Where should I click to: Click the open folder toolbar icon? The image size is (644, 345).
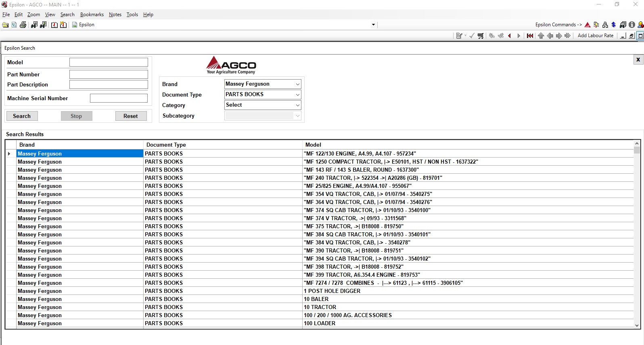coord(5,25)
